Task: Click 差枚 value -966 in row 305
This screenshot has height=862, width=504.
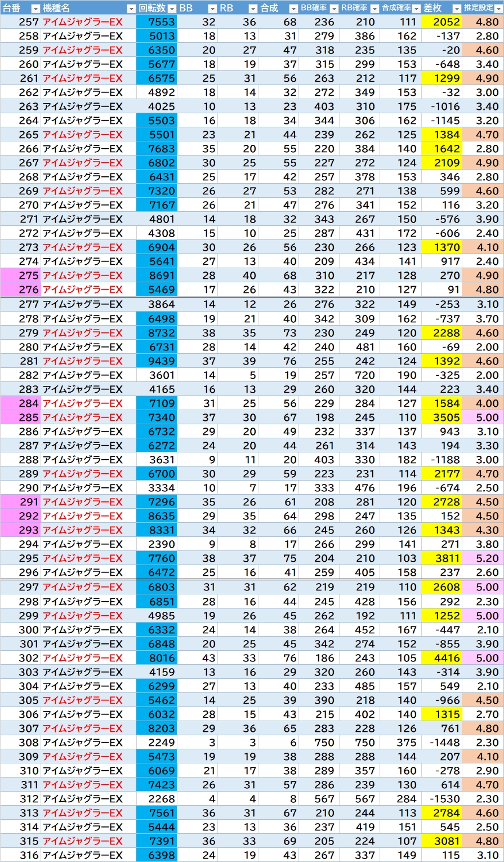Action: 441,700
